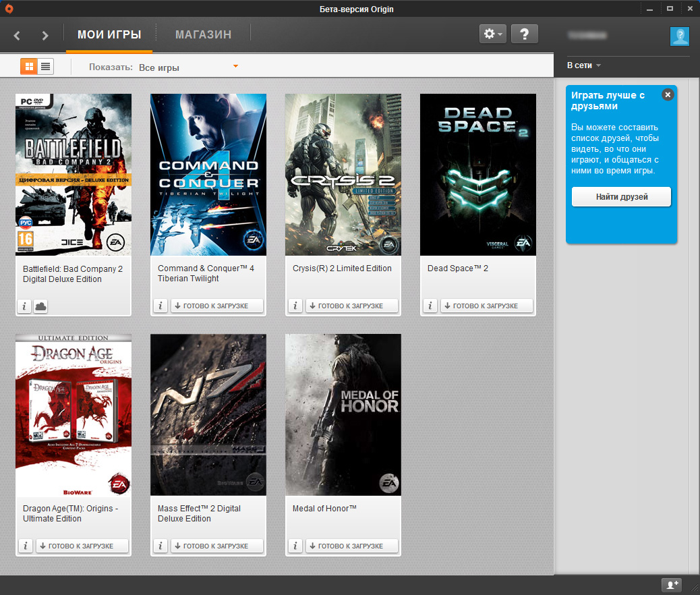Click 'Command & Conquer 4 Tiberian Twilight' title
This screenshot has width=700, height=595.
[206, 273]
